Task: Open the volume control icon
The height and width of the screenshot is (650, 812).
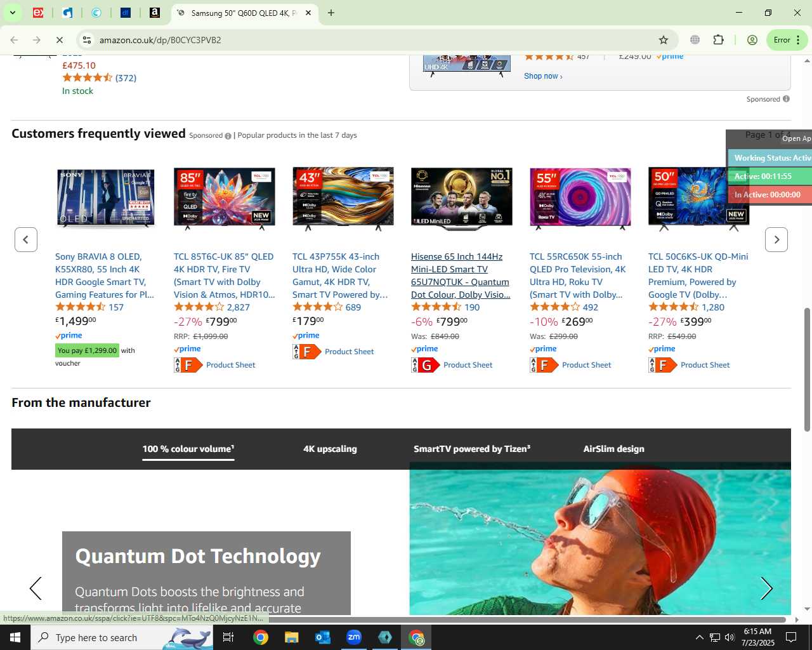Action: click(730, 637)
